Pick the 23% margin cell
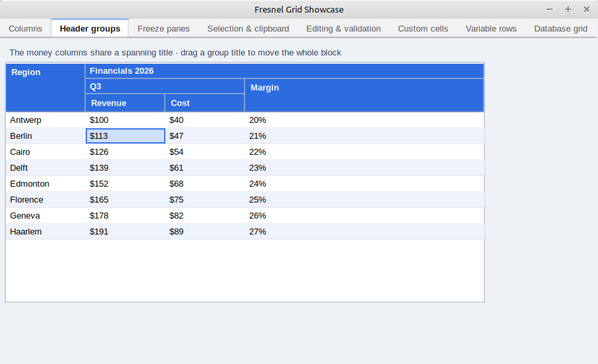Screen dimensions: 598x364 tap(365, 168)
